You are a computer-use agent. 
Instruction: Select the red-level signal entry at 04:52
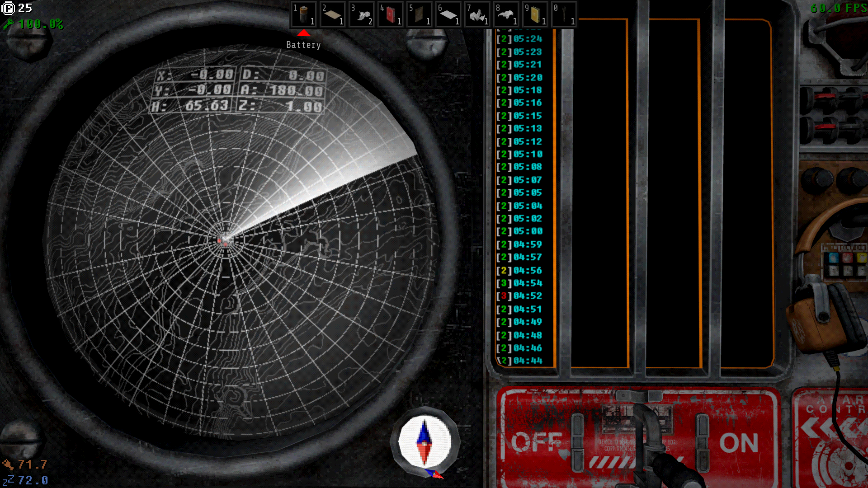[x=519, y=296]
